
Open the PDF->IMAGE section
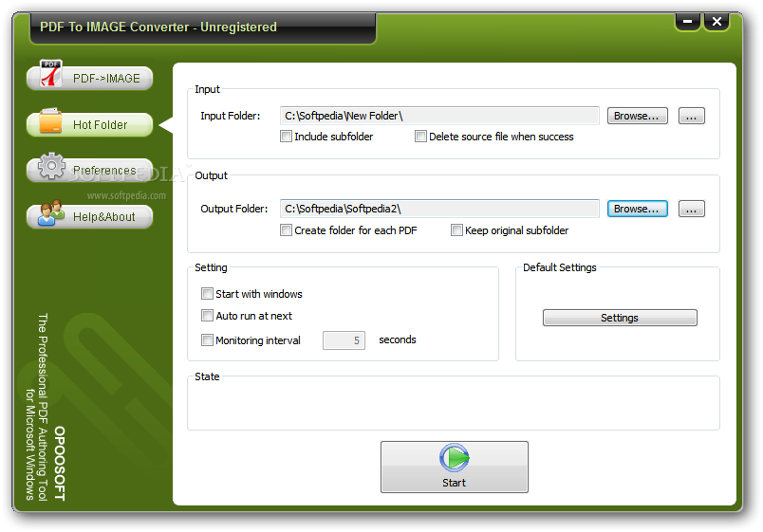tap(90, 78)
